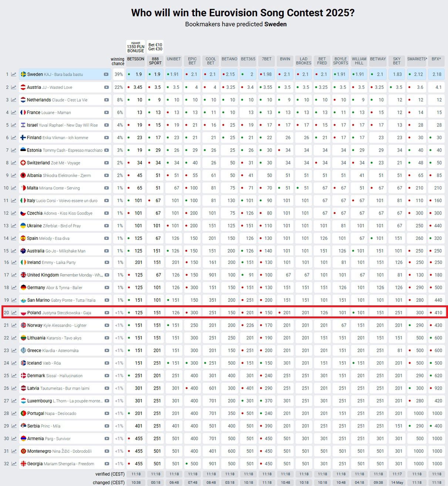Open odds history chart for Malta
Screen dimensions: 448x486
14,188
